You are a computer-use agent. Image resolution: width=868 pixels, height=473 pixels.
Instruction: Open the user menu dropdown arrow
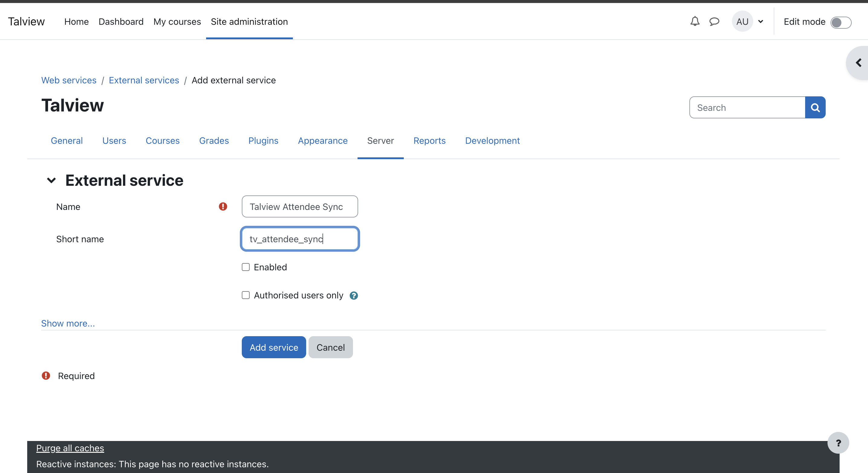[x=760, y=21]
